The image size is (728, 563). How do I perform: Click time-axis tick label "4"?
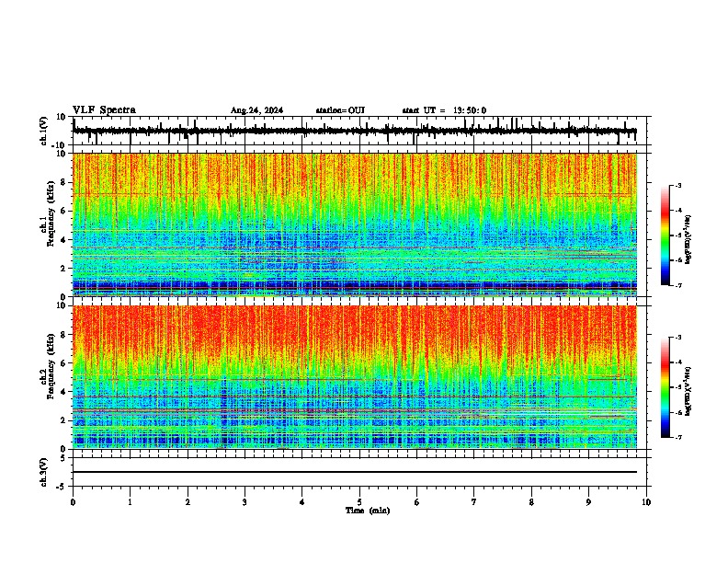[302, 502]
